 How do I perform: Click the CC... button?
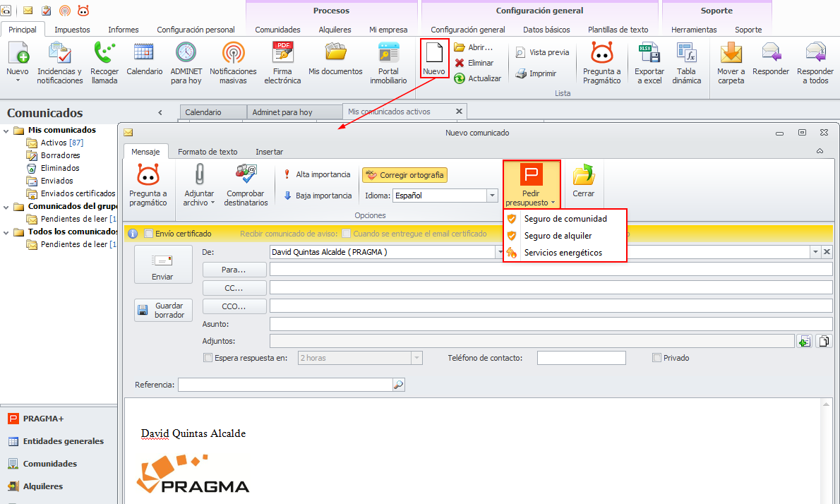234,287
